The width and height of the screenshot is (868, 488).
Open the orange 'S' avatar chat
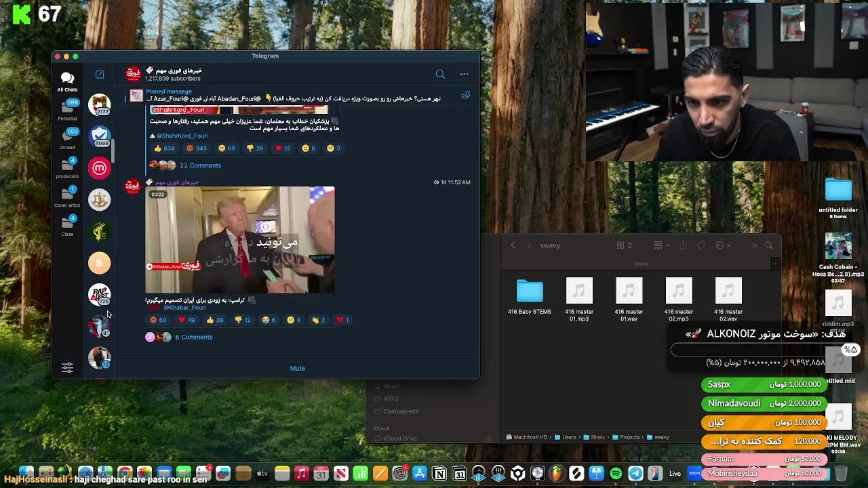100,263
